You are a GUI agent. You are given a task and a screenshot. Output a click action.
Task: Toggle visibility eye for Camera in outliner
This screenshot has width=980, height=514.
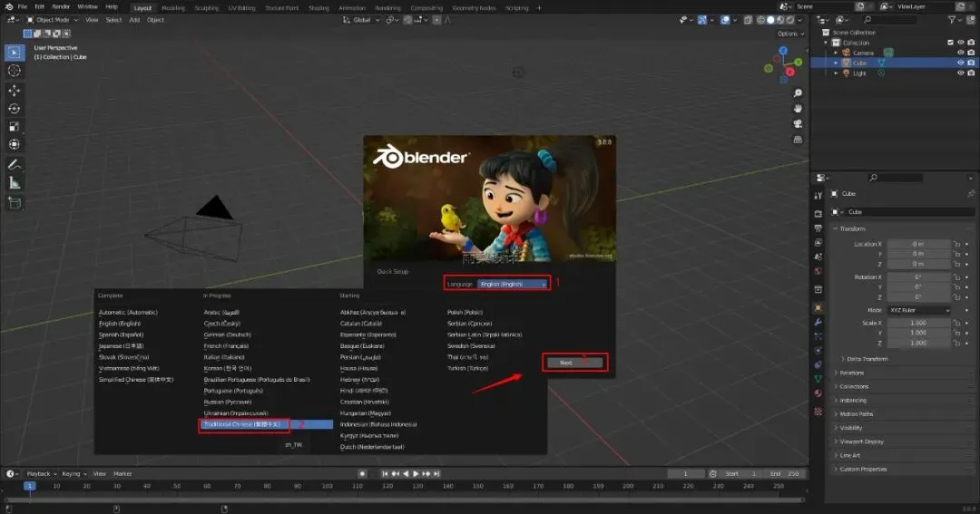[961, 53]
